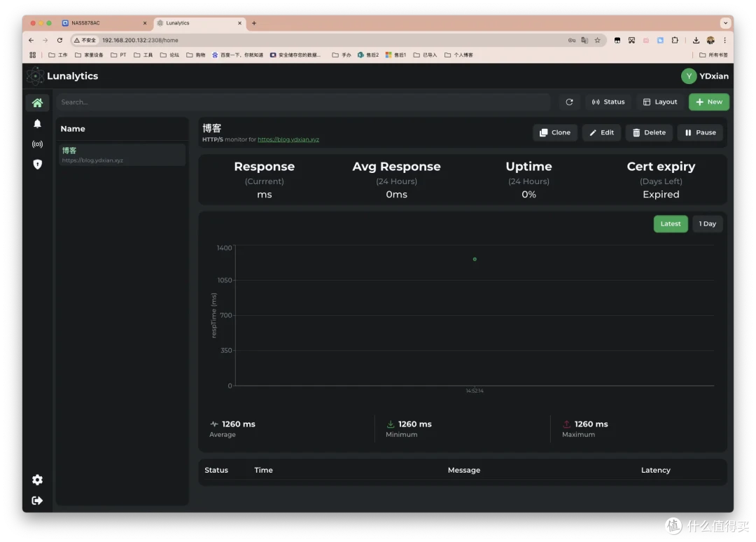Image resolution: width=756 pixels, height=542 pixels.
Task: Open a new browser tab
Action: click(254, 23)
